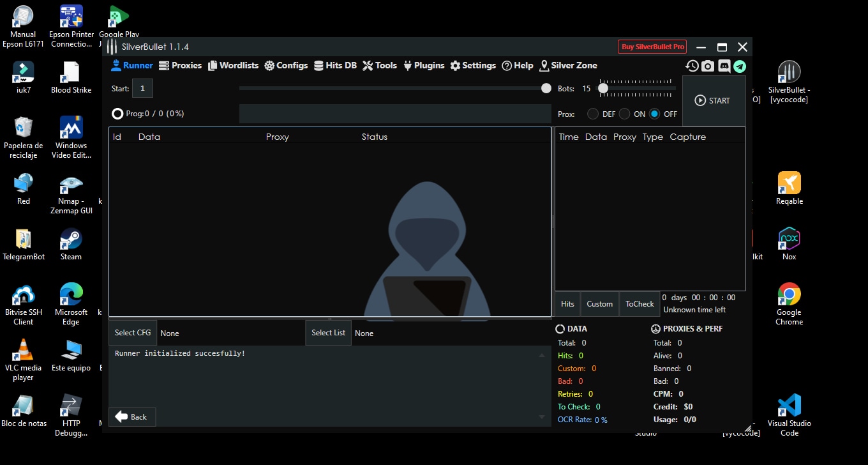Go Back using the Back button
Screen dimensions: 868x465
pyautogui.click(x=132, y=417)
